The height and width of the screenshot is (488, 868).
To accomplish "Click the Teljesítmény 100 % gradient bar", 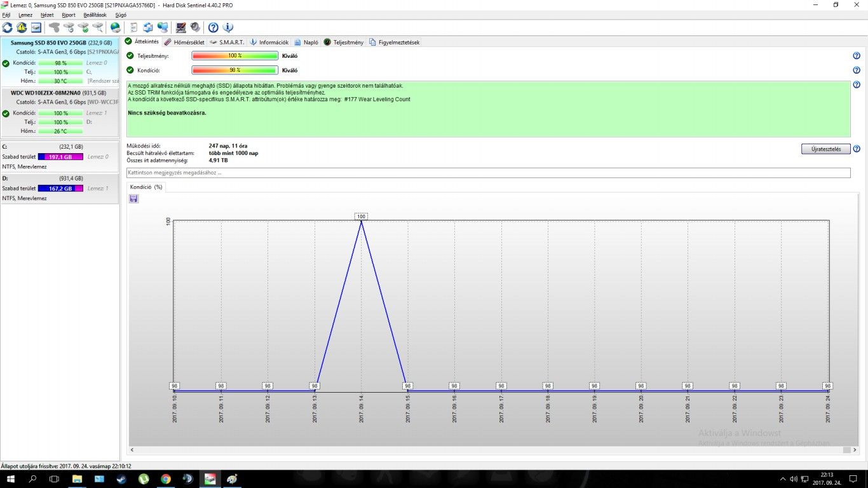I will pos(235,56).
